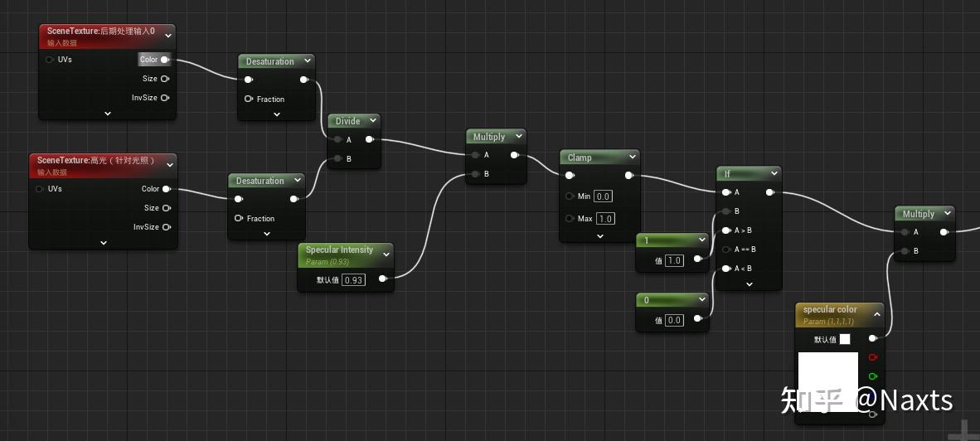Click the Specular Intensity 默认值 field 0.93
980x441 pixels.
[354, 280]
